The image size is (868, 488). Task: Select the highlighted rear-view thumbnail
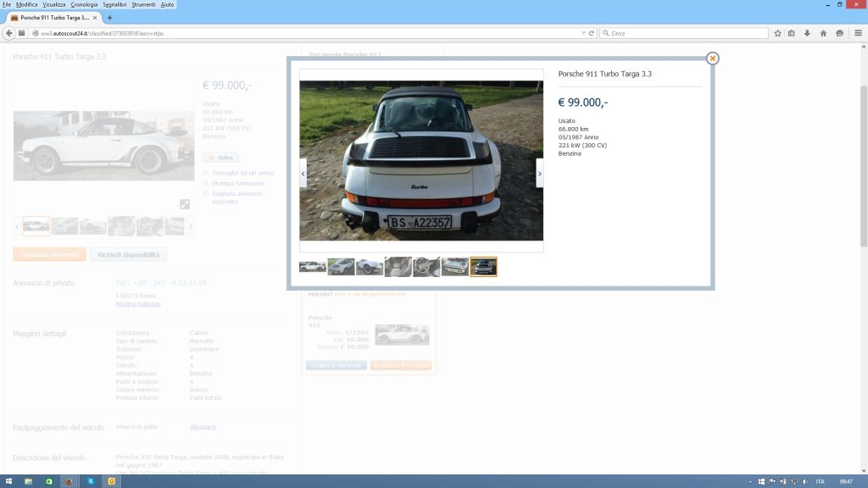click(x=484, y=267)
